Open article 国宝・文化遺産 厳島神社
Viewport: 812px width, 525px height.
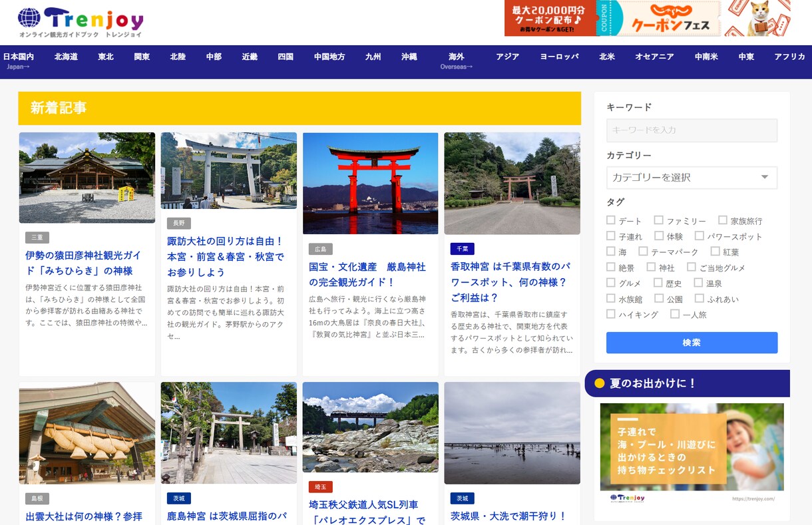coord(367,274)
